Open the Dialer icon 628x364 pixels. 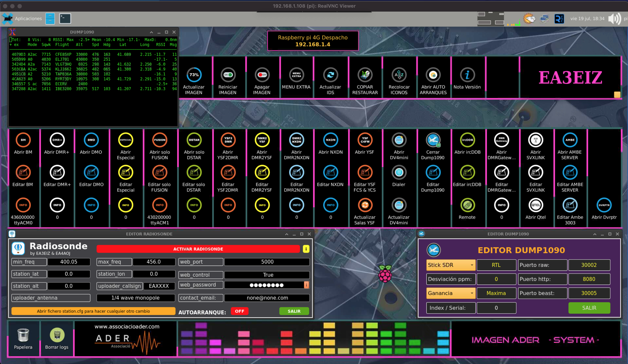click(399, 172)
